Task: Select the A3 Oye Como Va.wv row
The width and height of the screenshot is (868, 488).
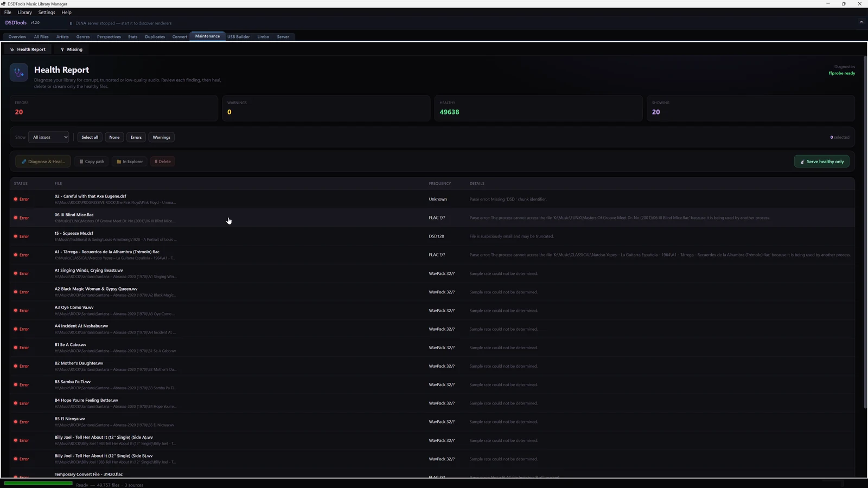Action: (x=432, y=311)
